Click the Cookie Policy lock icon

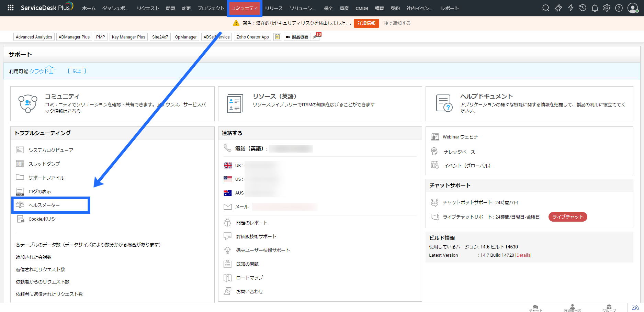tap(21, 219)
